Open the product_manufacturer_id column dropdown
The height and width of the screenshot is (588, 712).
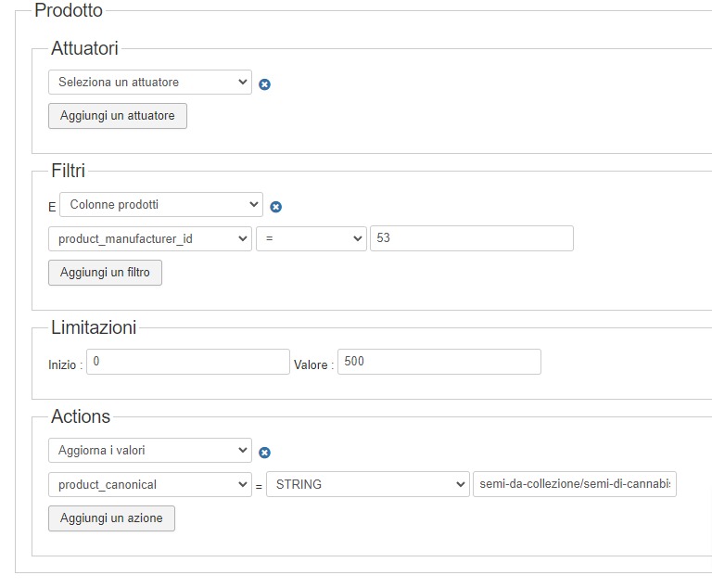(x=149, y=238)
